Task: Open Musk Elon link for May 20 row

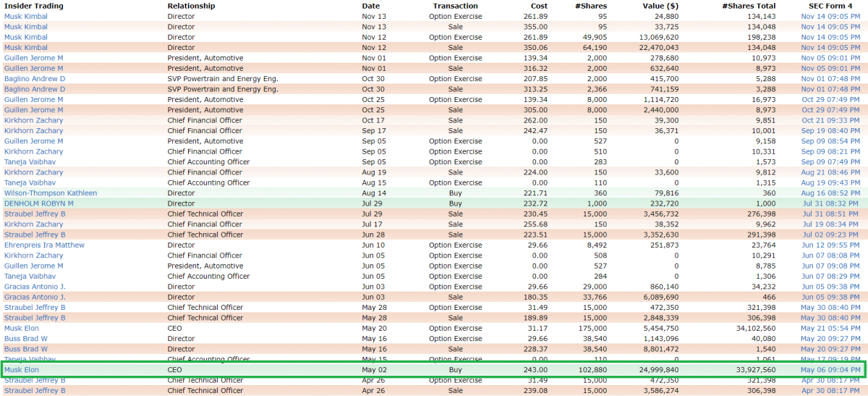Action: tap(22, 328)
